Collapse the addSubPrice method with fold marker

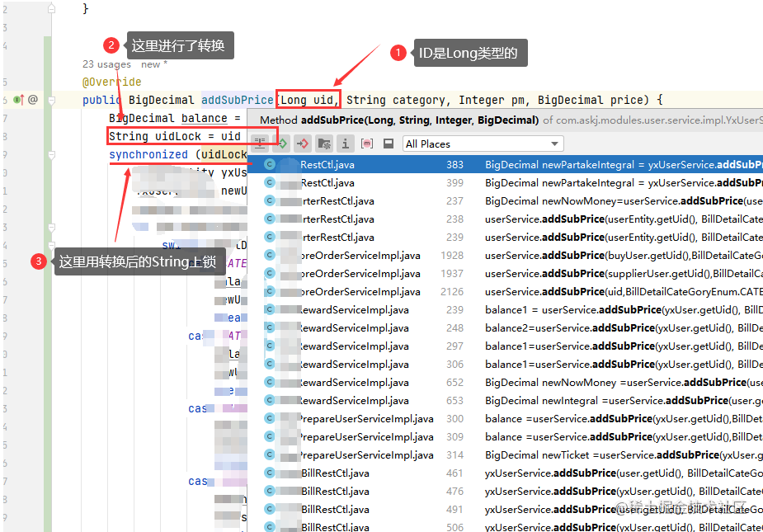[x=52, y=101]
